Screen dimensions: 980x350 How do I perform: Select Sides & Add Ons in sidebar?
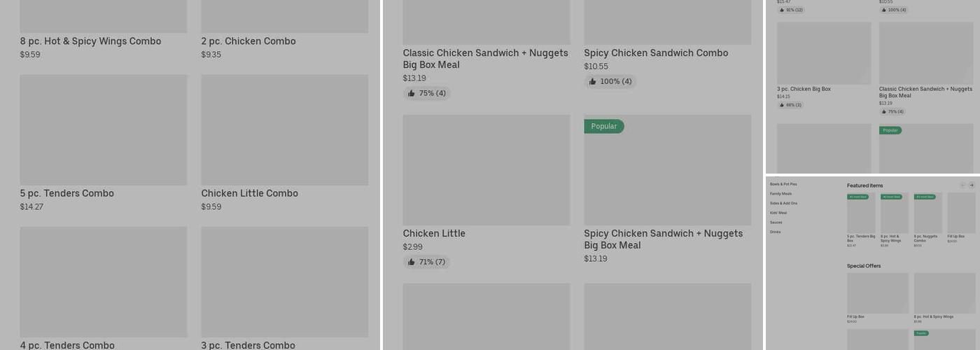tap(783, 203)
